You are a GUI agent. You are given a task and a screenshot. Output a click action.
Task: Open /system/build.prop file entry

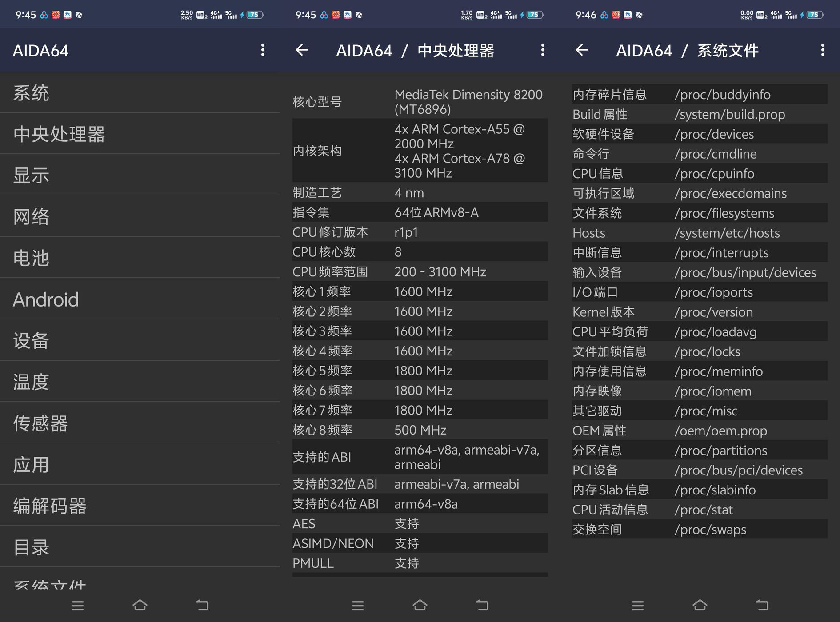click(700, 114)
